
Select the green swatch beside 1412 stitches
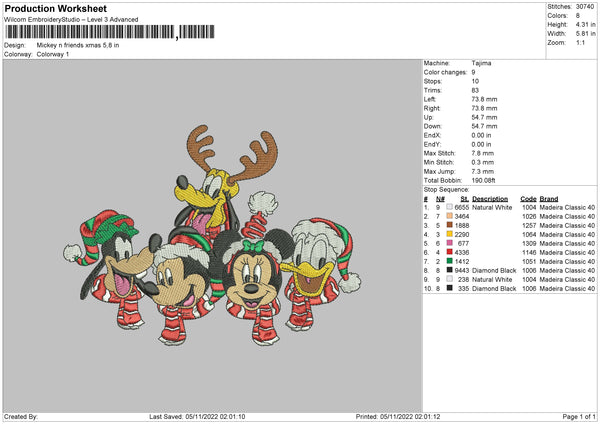[x=449, y=261]
